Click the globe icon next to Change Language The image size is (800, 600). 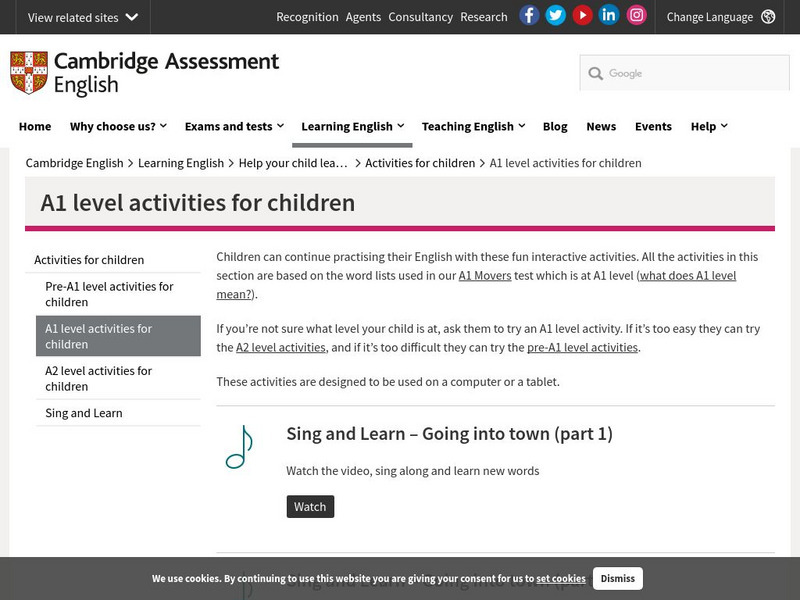(766, 16)
